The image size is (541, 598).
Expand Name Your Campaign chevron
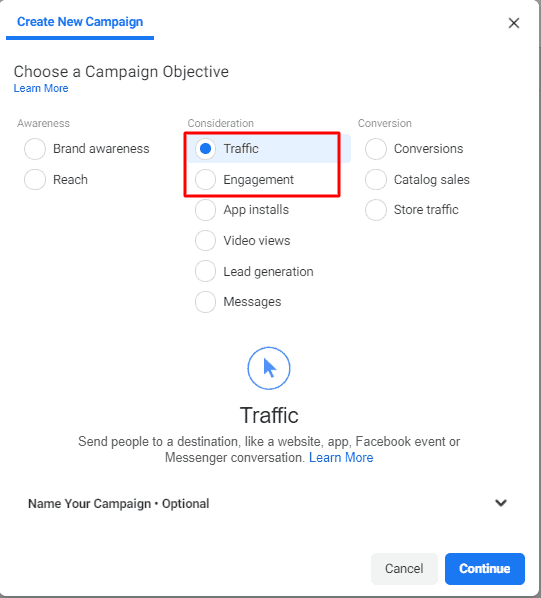pyautogui.click(x=501, y=503)
